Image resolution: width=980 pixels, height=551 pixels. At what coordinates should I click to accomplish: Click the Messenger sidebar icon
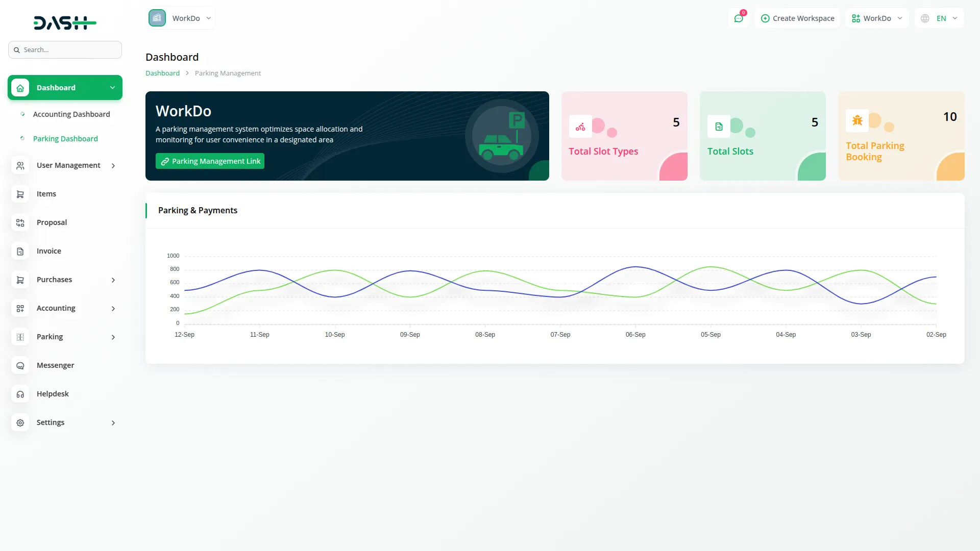[x=20, y=365]
